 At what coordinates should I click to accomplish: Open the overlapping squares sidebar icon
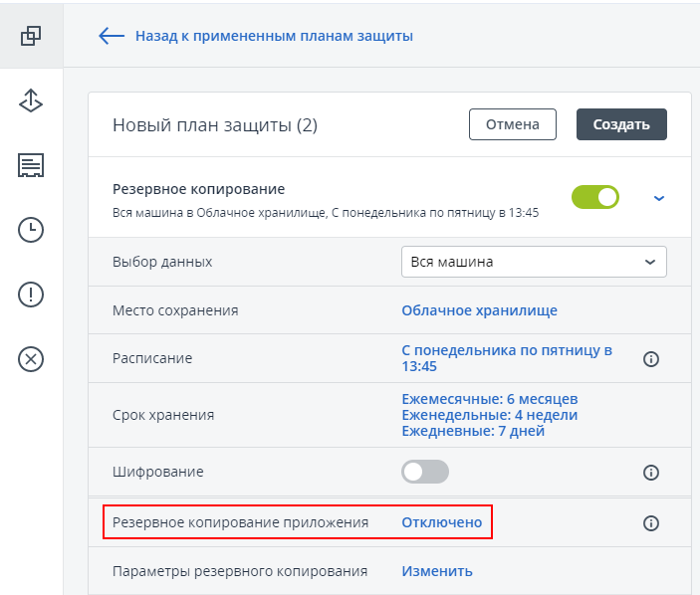point(31,35)
